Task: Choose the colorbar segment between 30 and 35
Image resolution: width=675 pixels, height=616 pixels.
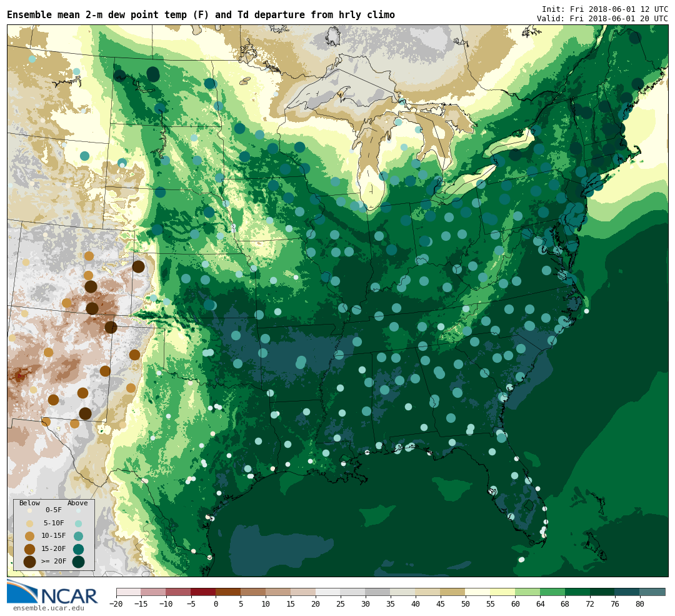Action: (x=377, y=592)
